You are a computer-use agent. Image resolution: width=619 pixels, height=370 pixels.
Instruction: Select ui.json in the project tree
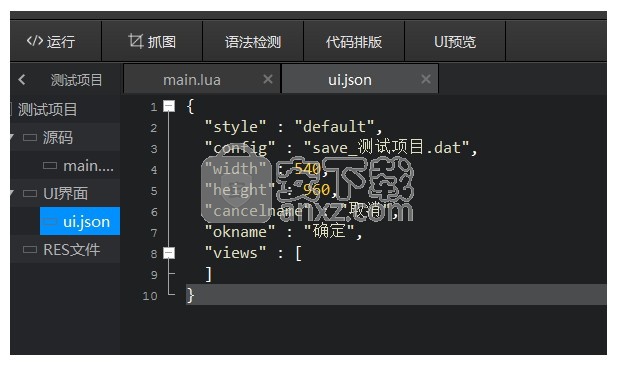(x=80, y=222)
